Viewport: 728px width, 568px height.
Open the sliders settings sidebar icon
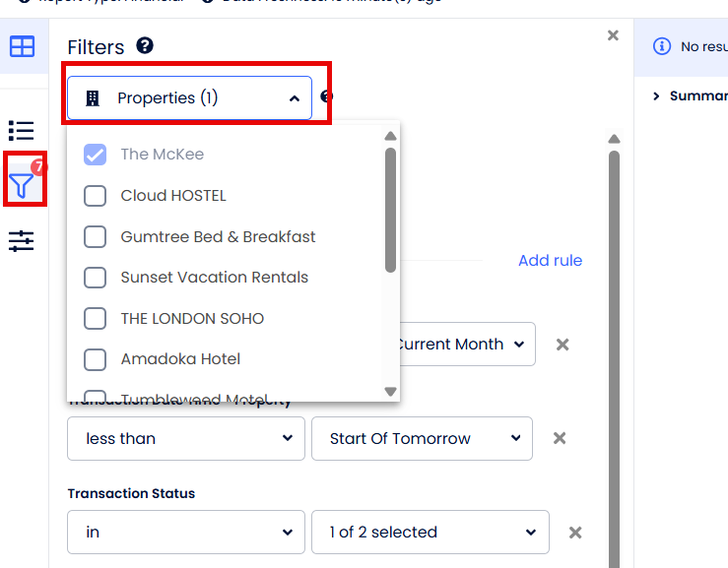pyautogui.click(x=22, y=240)
